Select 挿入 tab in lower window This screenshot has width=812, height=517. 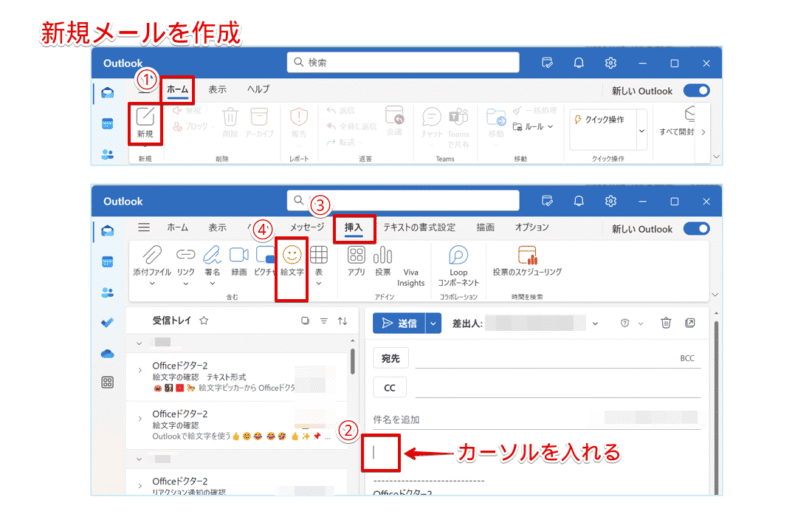tap(354, 227)
